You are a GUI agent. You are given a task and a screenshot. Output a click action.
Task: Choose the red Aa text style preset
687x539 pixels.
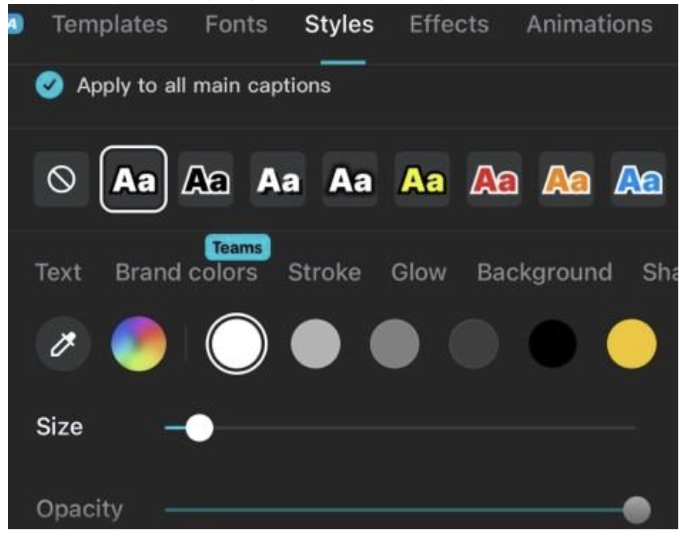pos(494,181)
